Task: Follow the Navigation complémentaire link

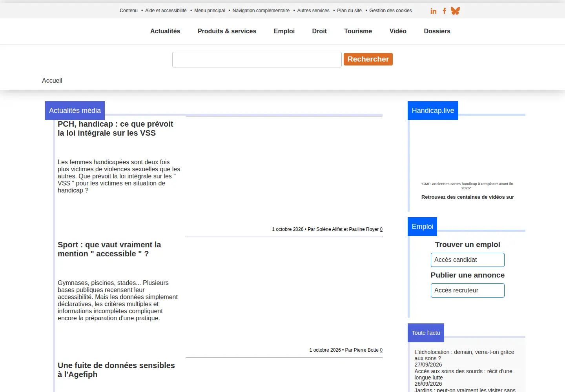Action: tap(261, 11)
